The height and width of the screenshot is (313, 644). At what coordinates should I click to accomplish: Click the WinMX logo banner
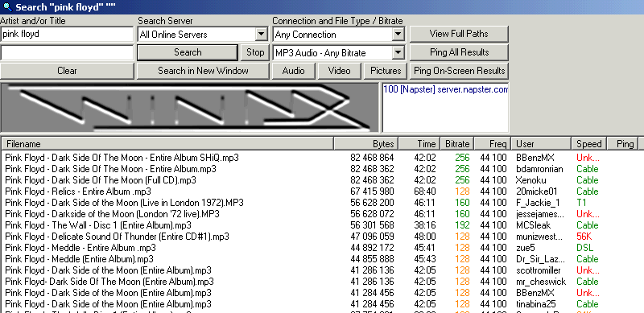[x=189, y=108]
